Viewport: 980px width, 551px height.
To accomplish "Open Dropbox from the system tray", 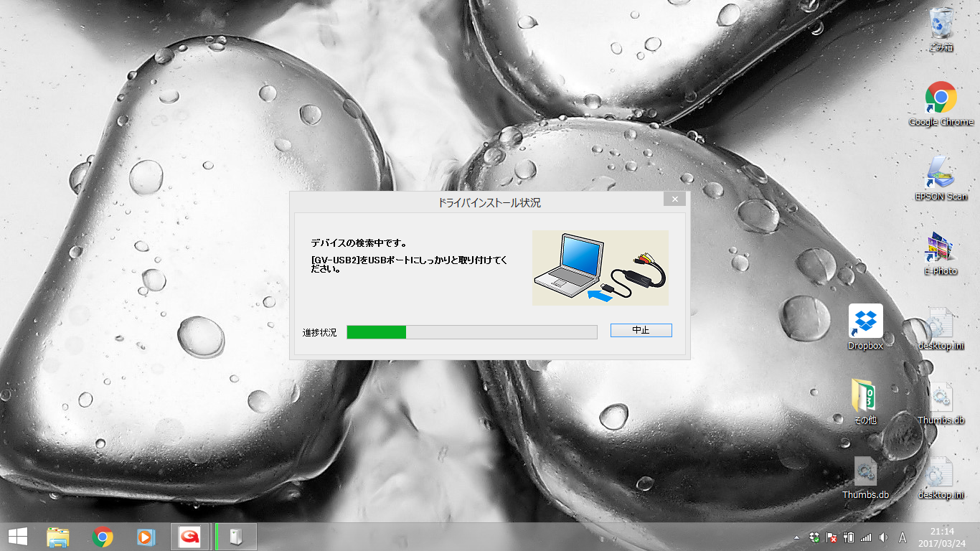I will 814,537.
